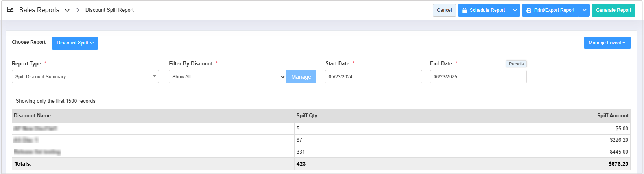Click into the Start Date field
644x174 pixels.
pyautogui.click(x=373, y=77)
